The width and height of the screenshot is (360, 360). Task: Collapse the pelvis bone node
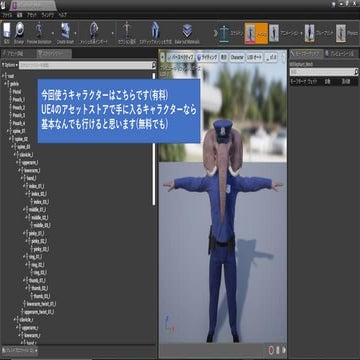pyautogui.click(x=6, y=84)
